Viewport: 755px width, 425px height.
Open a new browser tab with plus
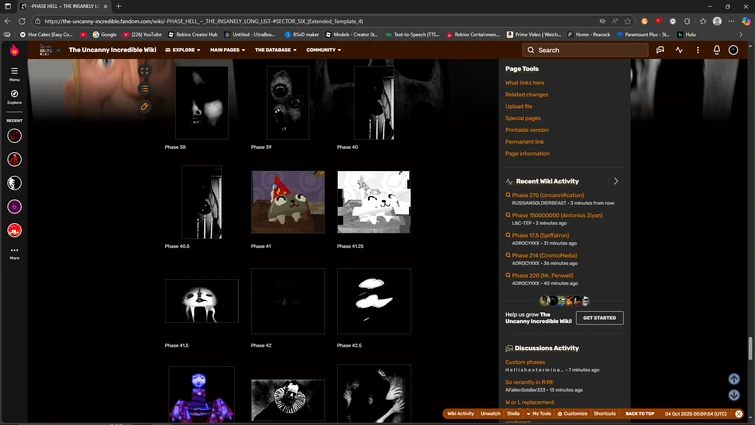tap(118, 6)
